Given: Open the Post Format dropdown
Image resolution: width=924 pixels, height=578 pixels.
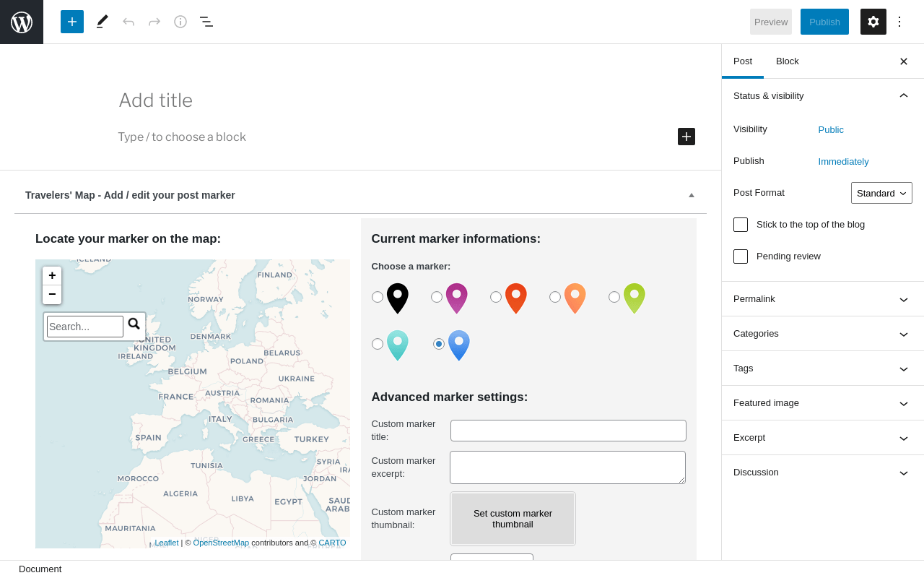Looking at the screenshot, I should pyautogui.click(x=881, y=193).
